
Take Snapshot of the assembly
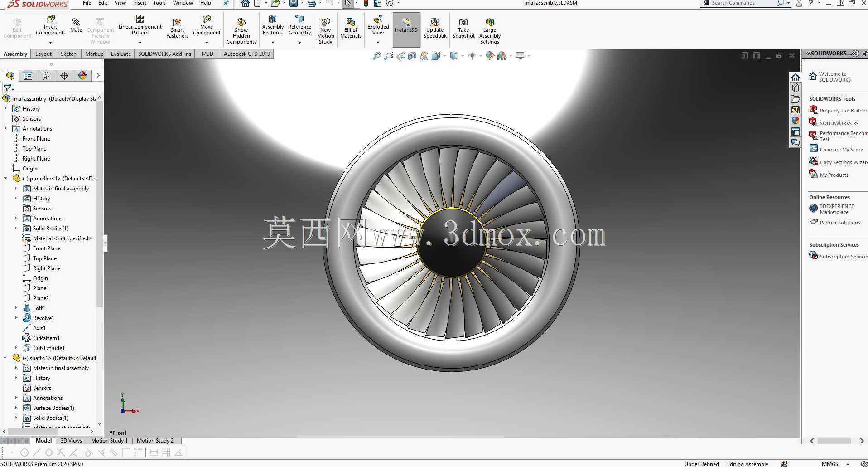point(463,28)
